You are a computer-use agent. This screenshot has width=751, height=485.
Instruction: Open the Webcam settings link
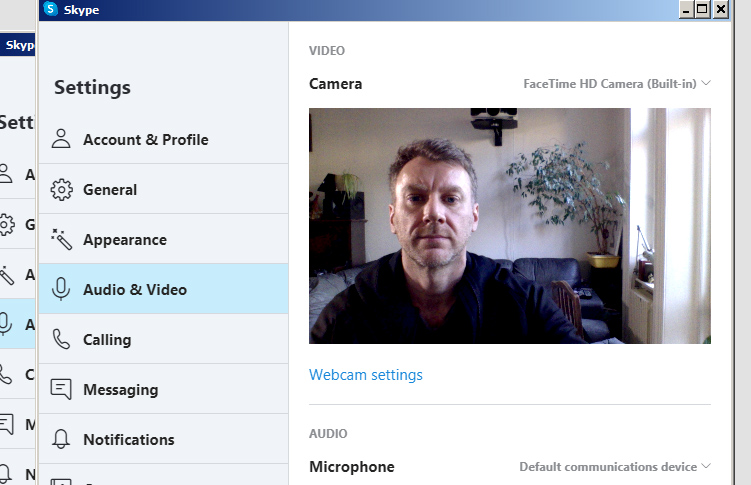[x=366, y=375]
